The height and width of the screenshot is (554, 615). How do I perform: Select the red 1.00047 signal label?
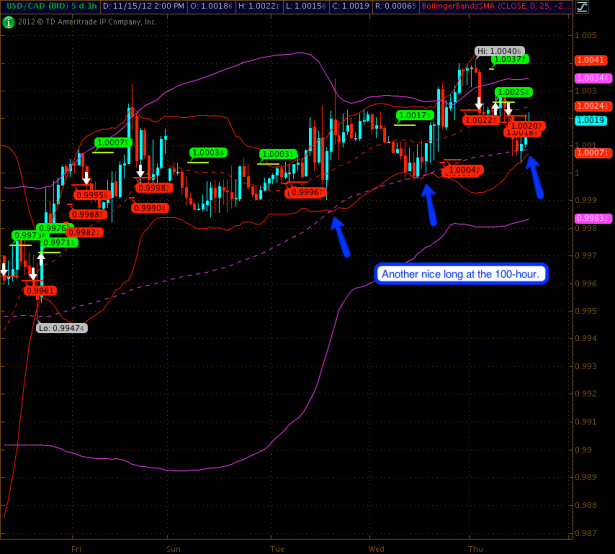464,170
